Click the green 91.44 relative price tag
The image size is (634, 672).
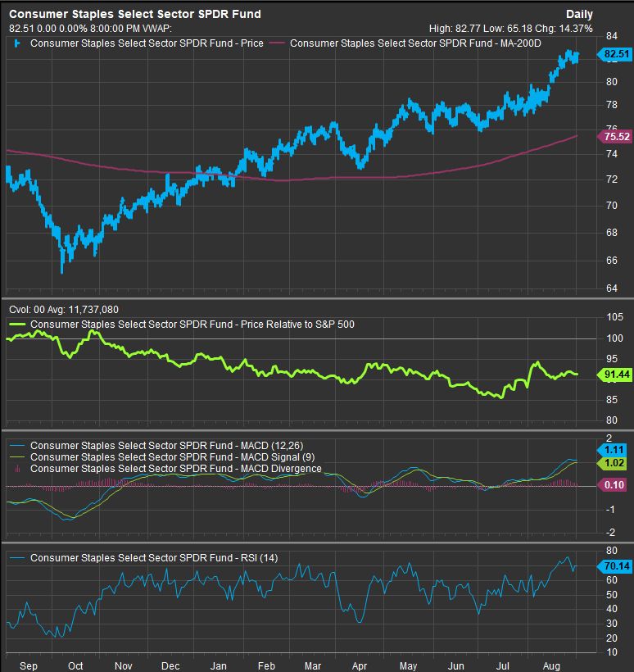coord(614,375)
